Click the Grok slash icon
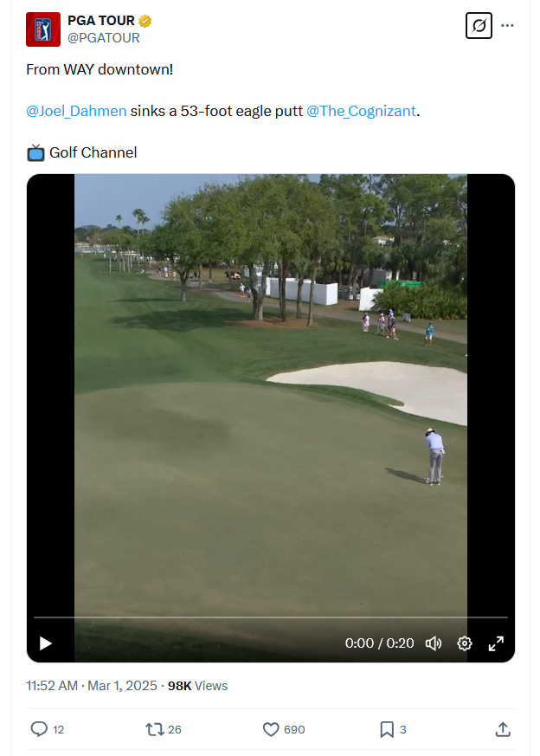This screenshot has height=756, width=540. (479, 26)
